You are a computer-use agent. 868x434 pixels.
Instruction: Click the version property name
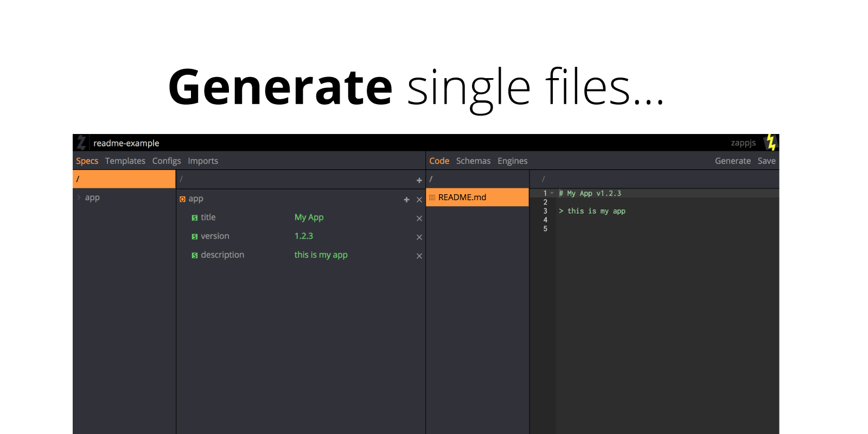tap(215, 236)
